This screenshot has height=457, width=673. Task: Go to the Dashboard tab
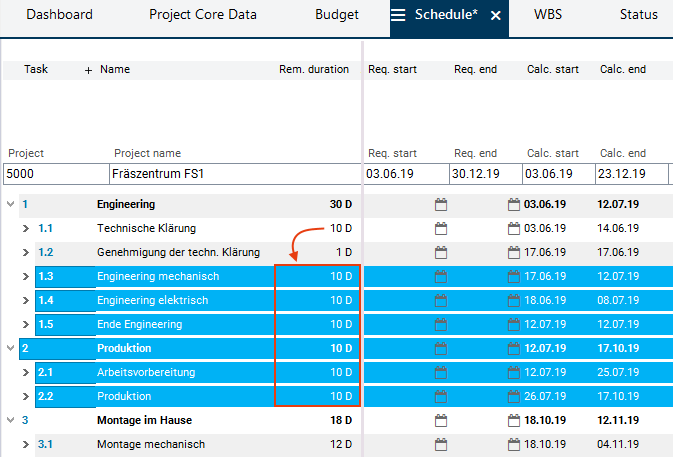coord(59,15)
